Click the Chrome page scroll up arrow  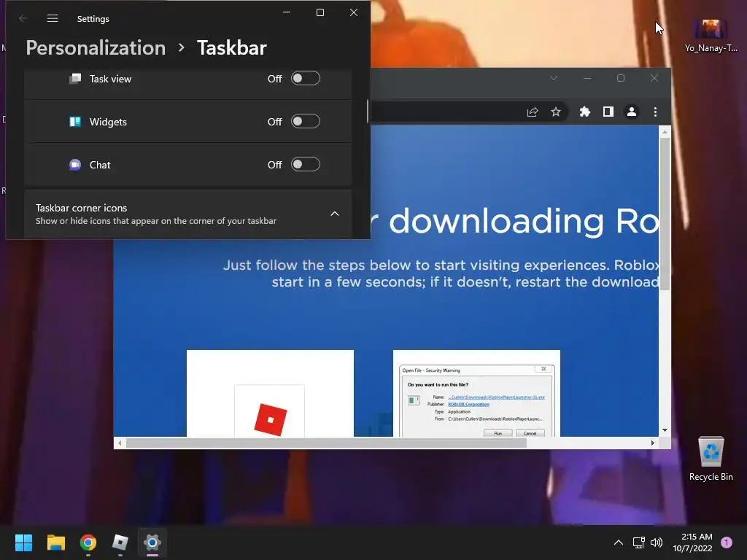click(665, 132)
